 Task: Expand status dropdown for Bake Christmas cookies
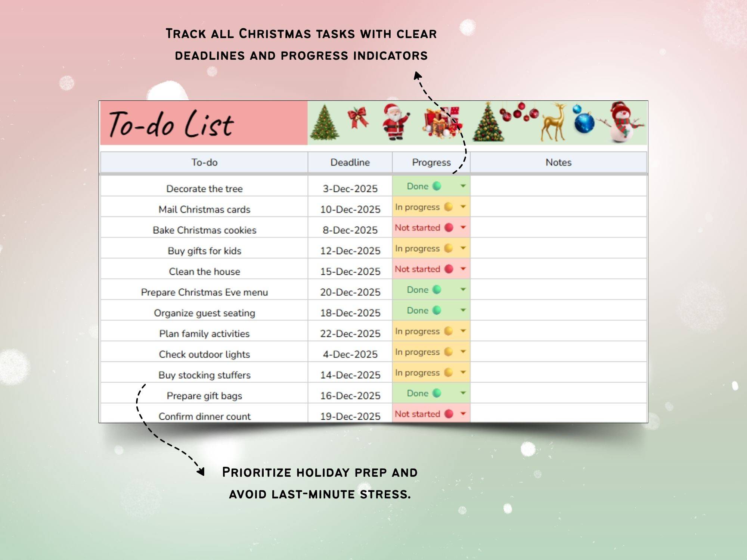click(x=463, y=227)
